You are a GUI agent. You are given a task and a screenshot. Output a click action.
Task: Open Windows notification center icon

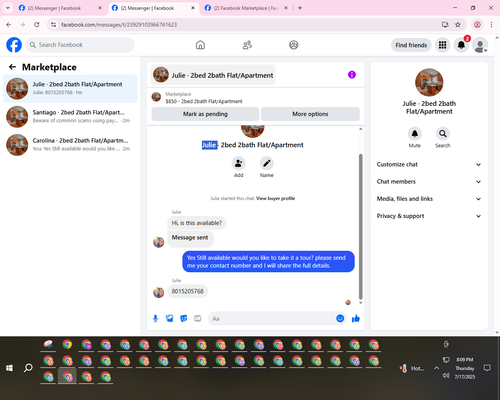(487, 368)
